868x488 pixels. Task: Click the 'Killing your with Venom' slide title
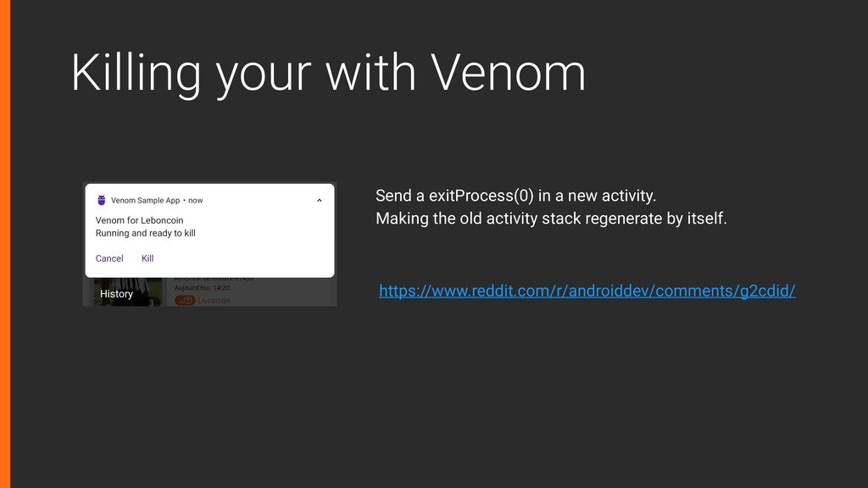coord(328,73)
